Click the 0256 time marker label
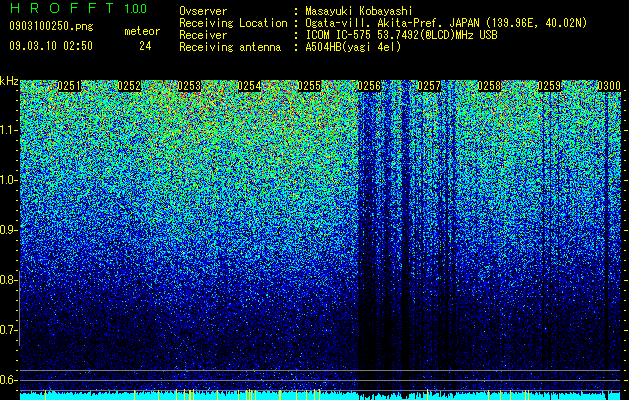Image resolution: width=629 pixels, height=400 pixels. [369, 86]
